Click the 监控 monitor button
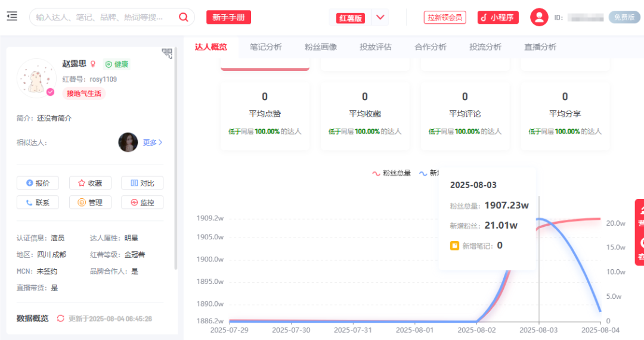 (142, 202)
